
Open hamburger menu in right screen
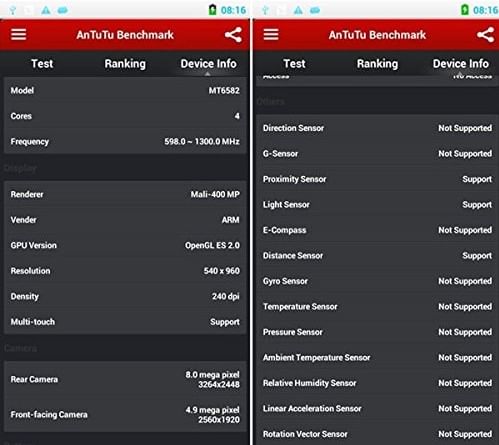271,34
